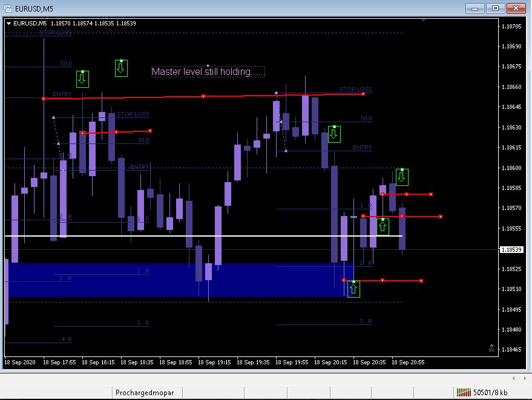
Task: Click the 50501/8 kb traffic indicator
Action: coord(490,393)
